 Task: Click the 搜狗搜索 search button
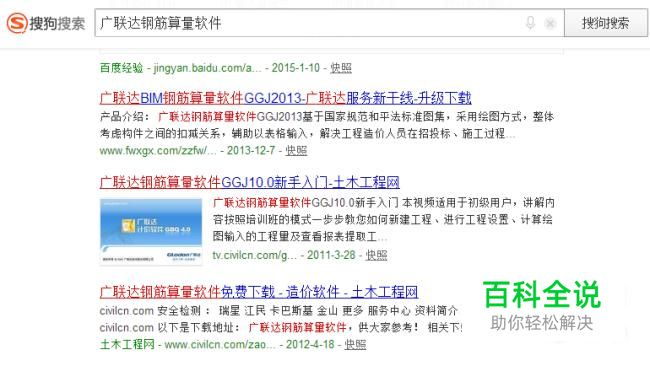click(x=605, y=23)
